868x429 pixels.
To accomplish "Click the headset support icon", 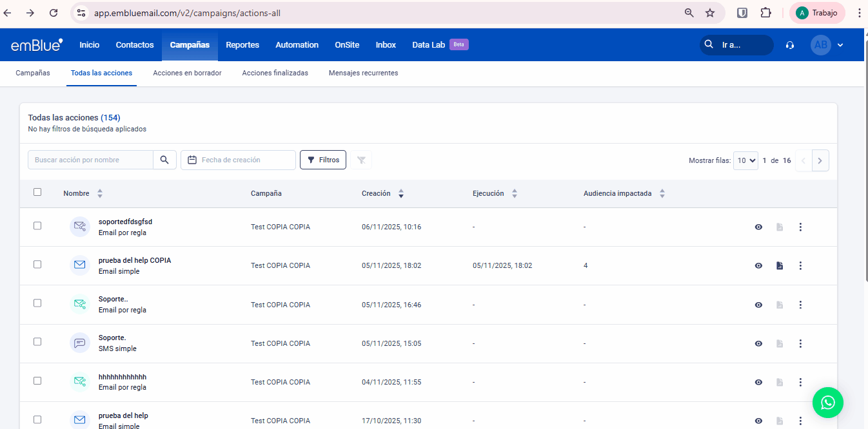I will [x=790, y=45].
